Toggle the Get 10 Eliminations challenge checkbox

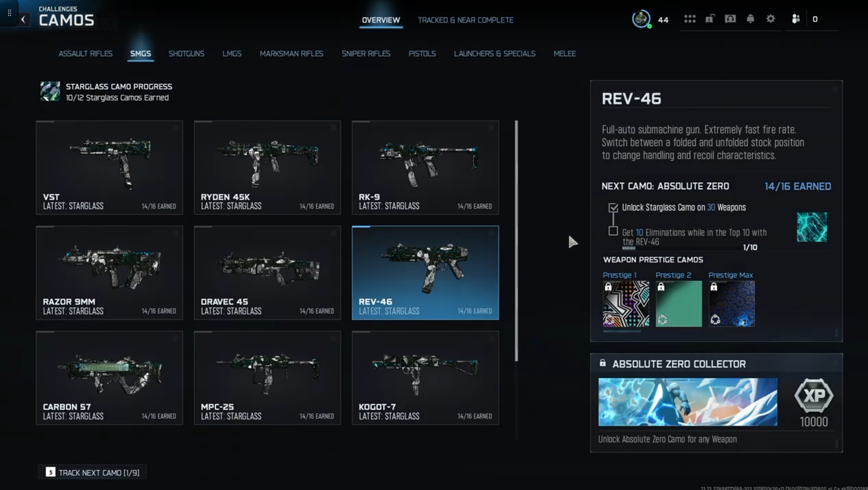[x=613, y=231]
